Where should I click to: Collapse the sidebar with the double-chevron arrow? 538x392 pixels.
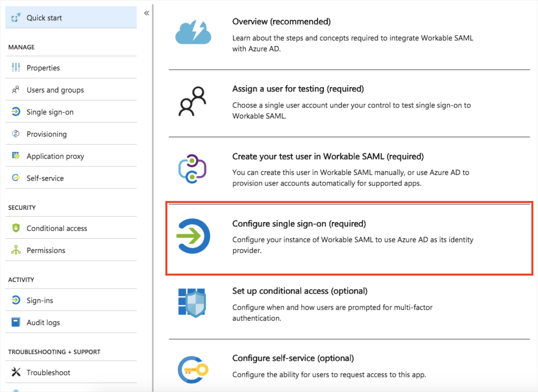click(x=147, y=13)
